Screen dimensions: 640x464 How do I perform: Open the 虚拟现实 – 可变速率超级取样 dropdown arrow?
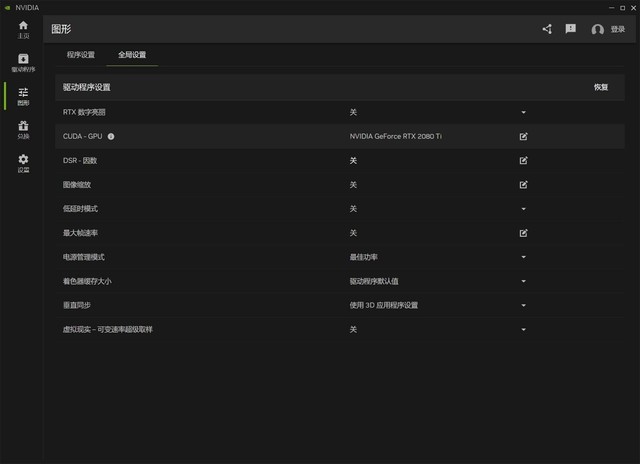coord(523,329)
